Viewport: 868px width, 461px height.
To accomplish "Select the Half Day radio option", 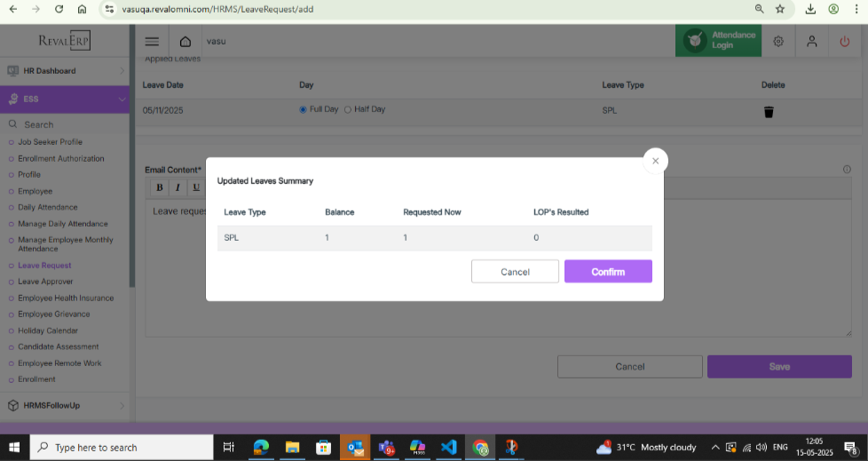I will (348, 109).
